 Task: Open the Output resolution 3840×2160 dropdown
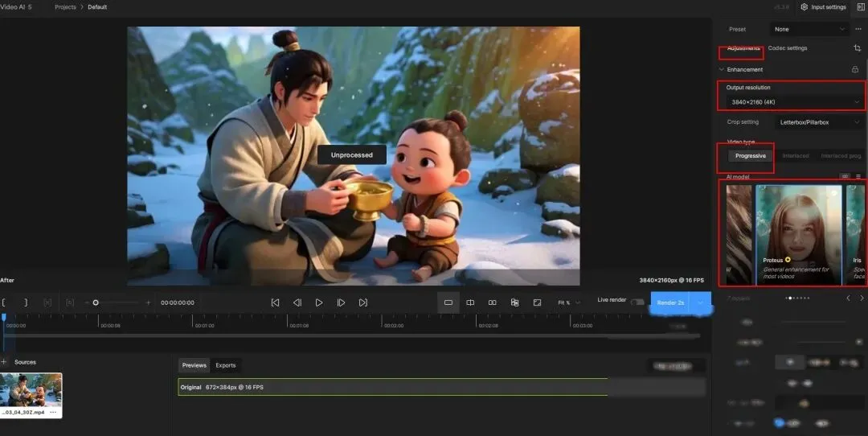tap(796, 102)
